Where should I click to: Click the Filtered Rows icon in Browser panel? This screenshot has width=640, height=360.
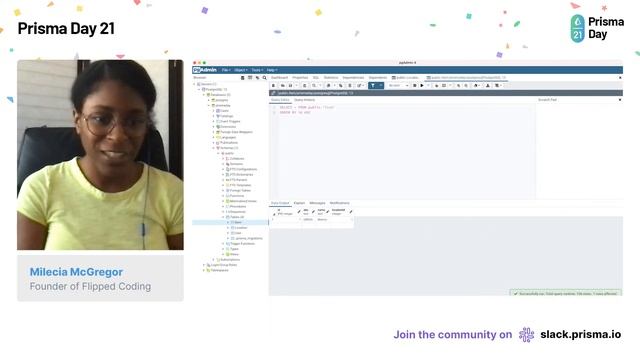257,78
